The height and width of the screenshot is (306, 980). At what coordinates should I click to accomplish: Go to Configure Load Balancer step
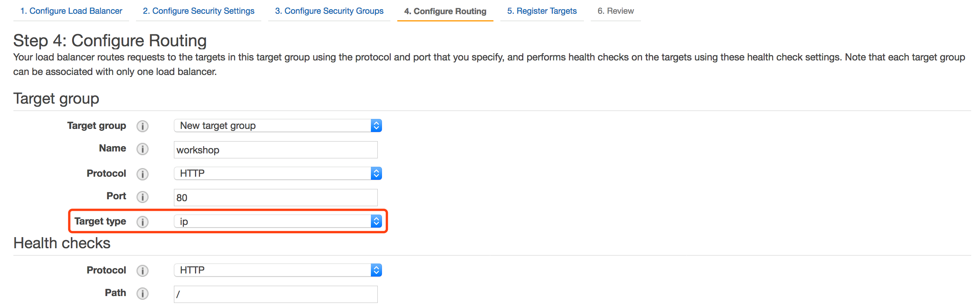71,11
